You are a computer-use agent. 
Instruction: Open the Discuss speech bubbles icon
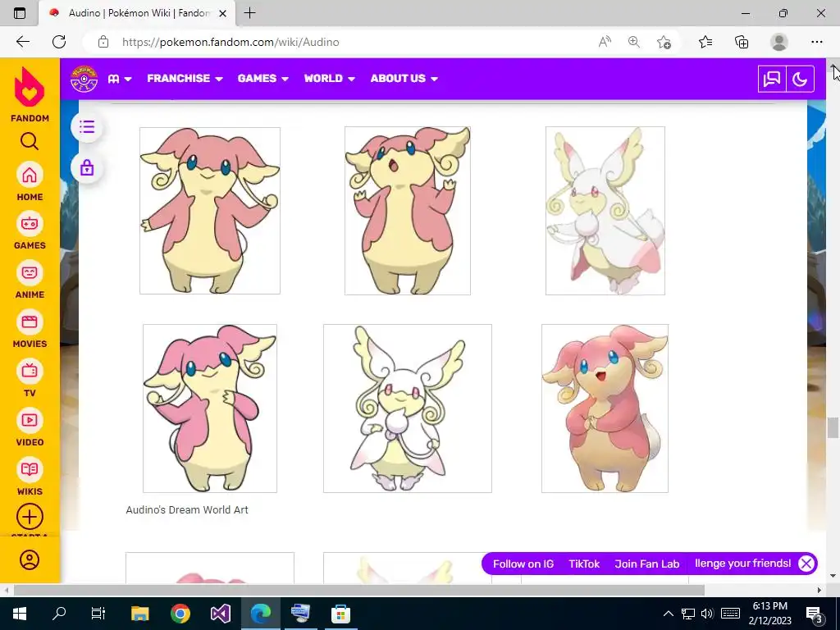[x=772, y=80]
